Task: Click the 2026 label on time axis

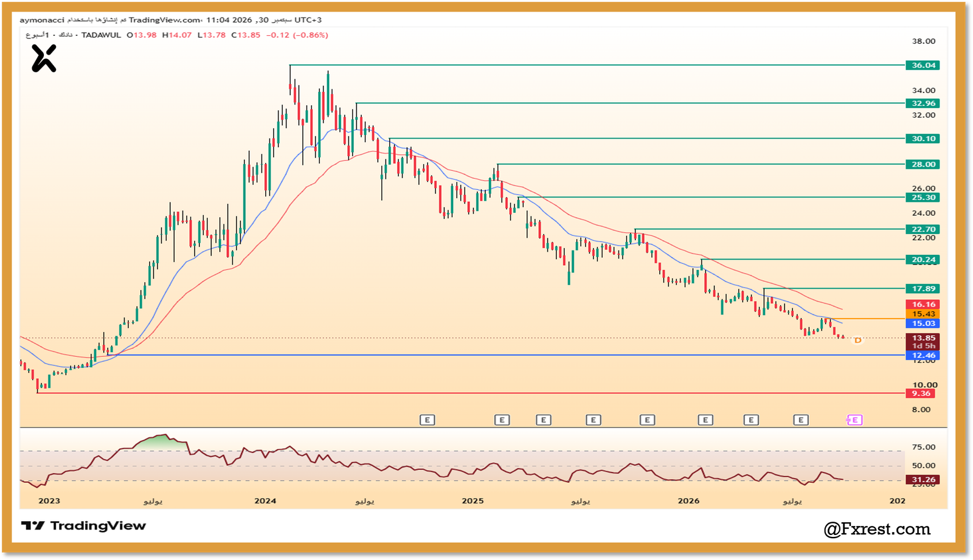Action: (688, 501)
